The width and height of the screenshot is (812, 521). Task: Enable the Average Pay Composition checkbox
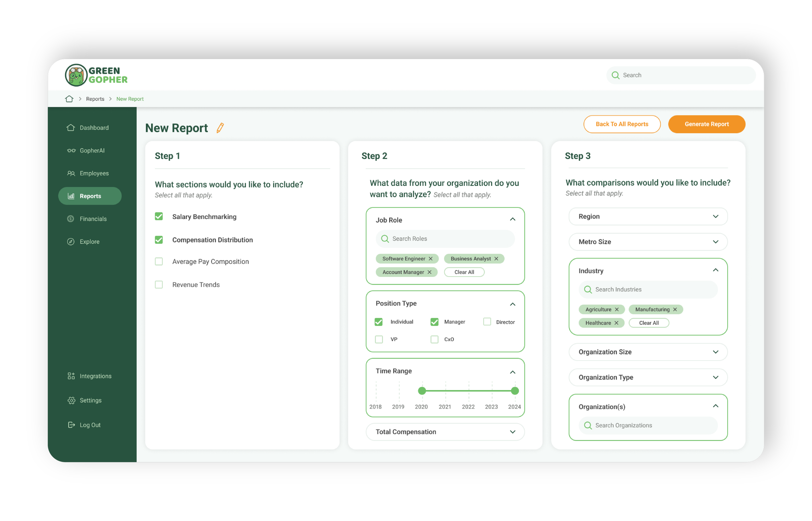point(159,262)
